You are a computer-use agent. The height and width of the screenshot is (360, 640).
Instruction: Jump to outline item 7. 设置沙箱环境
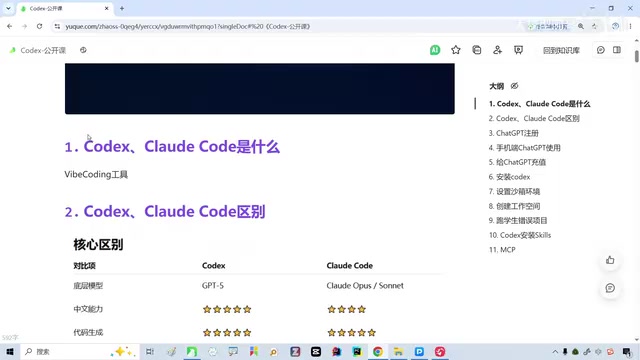(514, 192)
